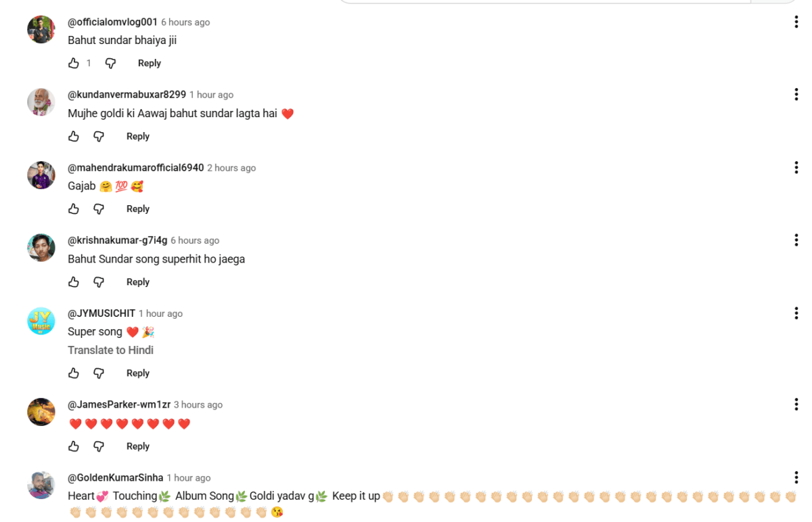The width and height of the screenshot is (812, 522).
Task: Open three-dot menu for @JYMUSICHIT comment
Action: (x=796, y=313)
